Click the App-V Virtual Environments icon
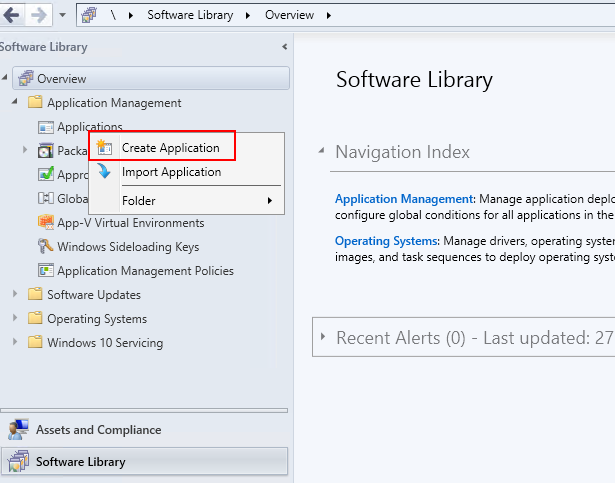This screenshot has height=483, width=615. tap(45, 222)
